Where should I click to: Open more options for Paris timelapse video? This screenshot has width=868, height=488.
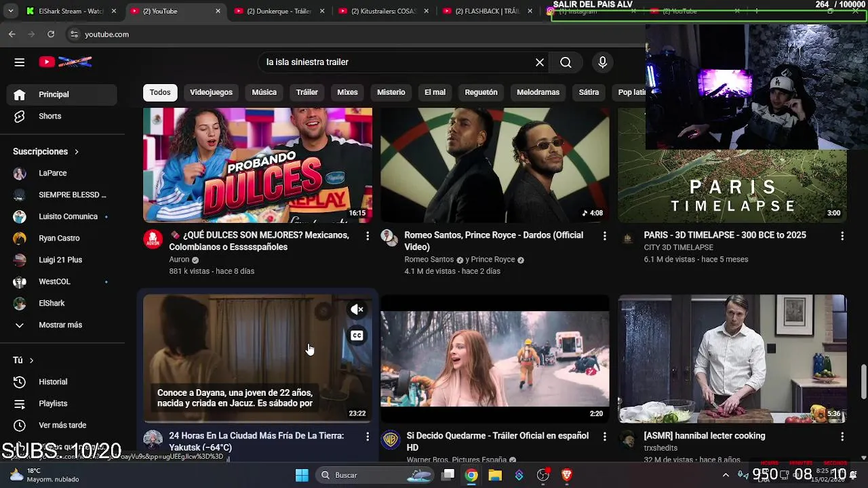842,236
